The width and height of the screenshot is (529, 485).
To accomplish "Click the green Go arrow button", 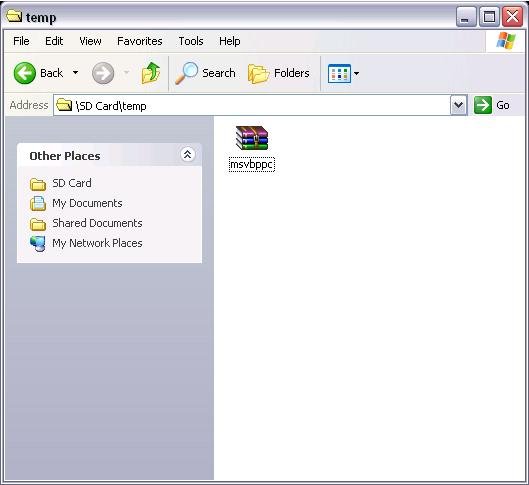I will pyautogui.click(x=483, y=105).
